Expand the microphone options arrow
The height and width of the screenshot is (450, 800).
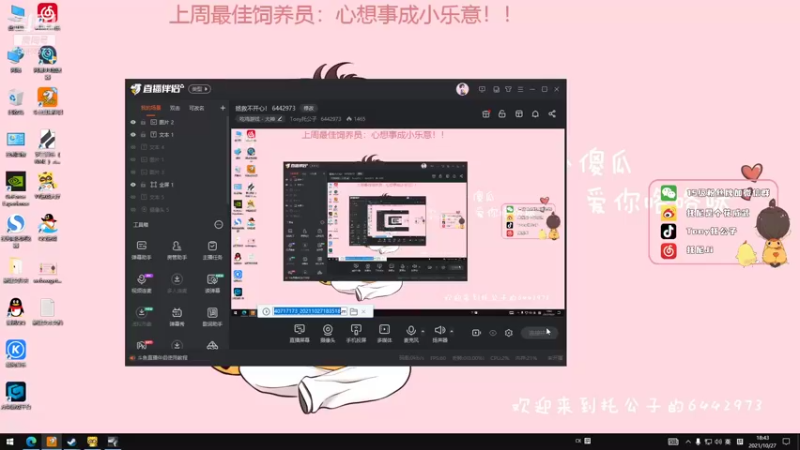tap(422, 331)
